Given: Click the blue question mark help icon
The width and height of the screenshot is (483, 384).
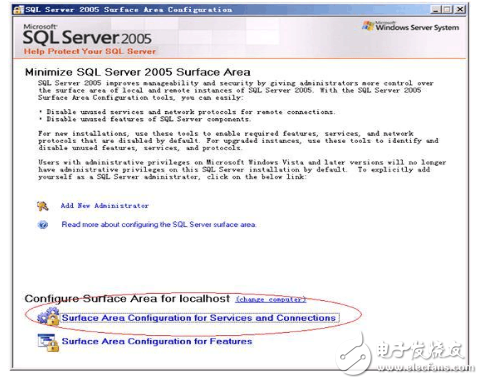Looking at the screenshot, I should [x=43, y=225].
